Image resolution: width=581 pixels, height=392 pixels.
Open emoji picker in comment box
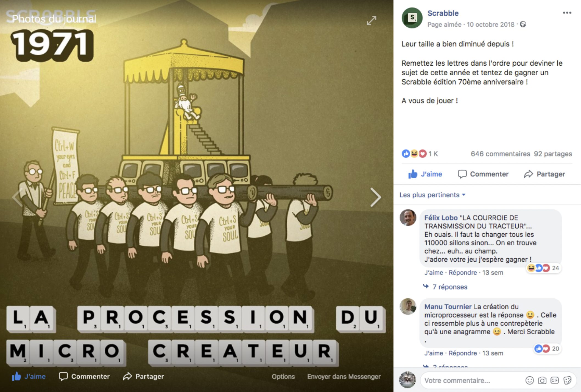point(529,380)
